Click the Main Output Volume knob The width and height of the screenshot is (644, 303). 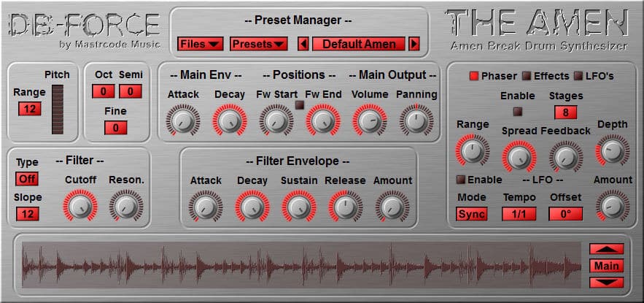(x=370, y=120)
